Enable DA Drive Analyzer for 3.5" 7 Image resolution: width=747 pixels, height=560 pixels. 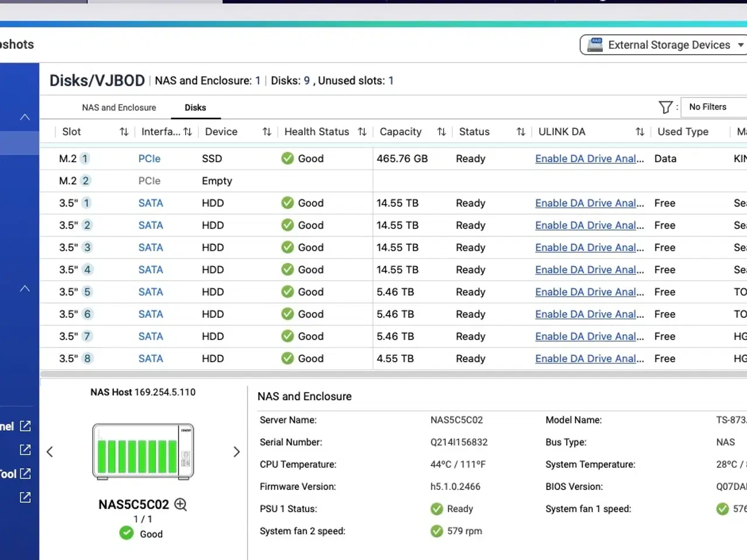click(x=589, y=336)
